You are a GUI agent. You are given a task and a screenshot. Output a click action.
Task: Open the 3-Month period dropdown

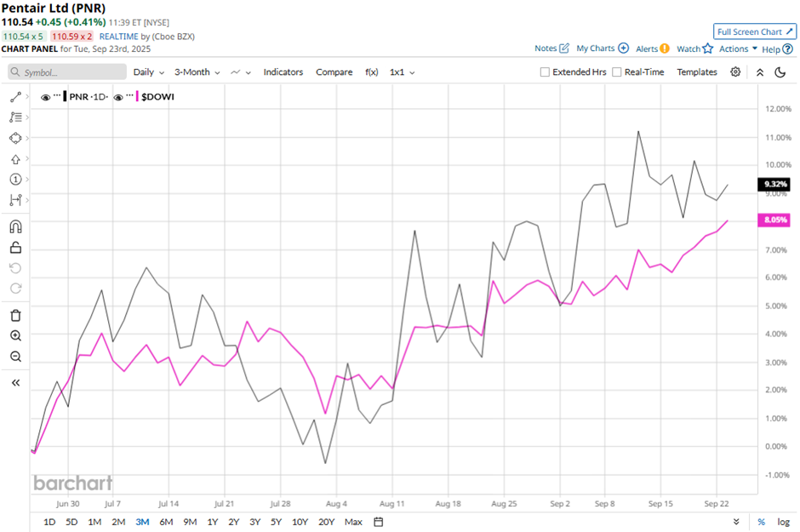click(197, 72)
